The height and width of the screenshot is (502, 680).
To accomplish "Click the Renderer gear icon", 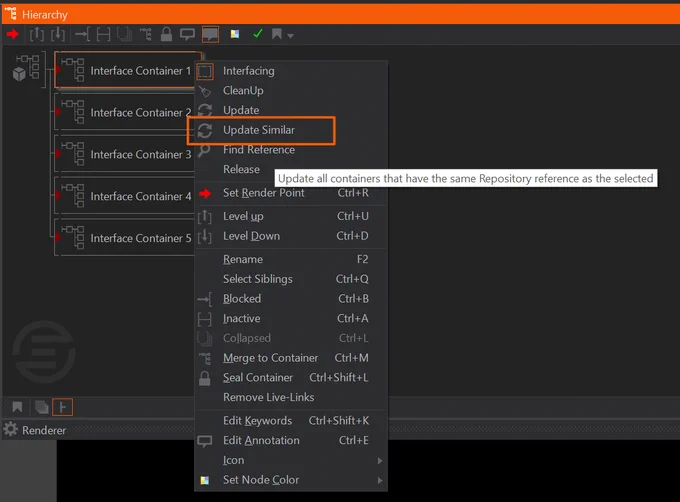I will [x=10, y=429].
